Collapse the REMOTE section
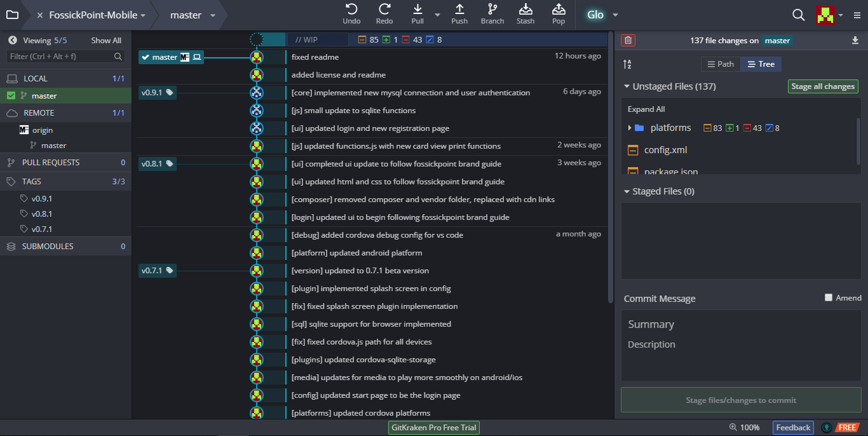This screenshot has height=436, width=868. coord(66,112)
